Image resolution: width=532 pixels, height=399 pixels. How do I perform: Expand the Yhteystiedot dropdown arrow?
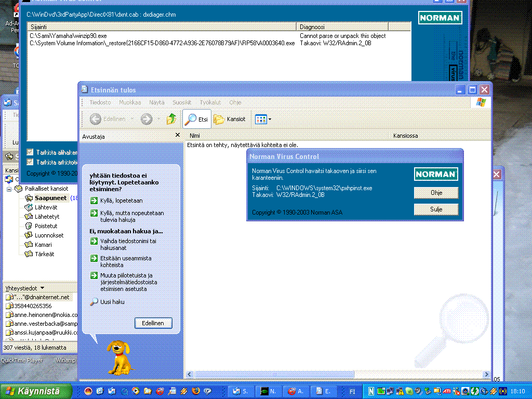coord(43,288)
